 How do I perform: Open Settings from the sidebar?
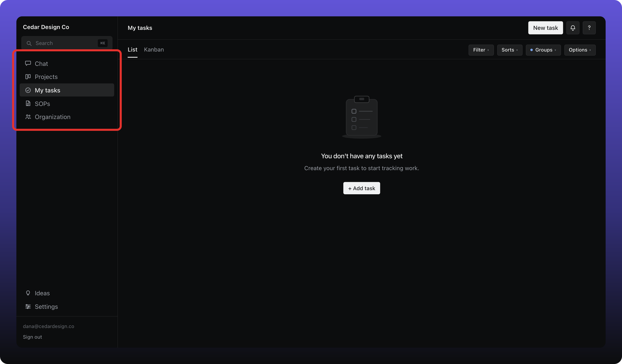tap(67, 306)
